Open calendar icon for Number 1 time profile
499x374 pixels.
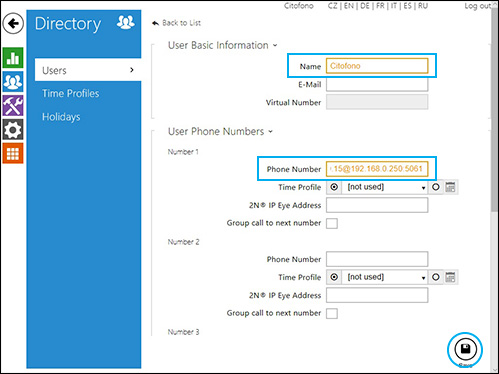450,187
